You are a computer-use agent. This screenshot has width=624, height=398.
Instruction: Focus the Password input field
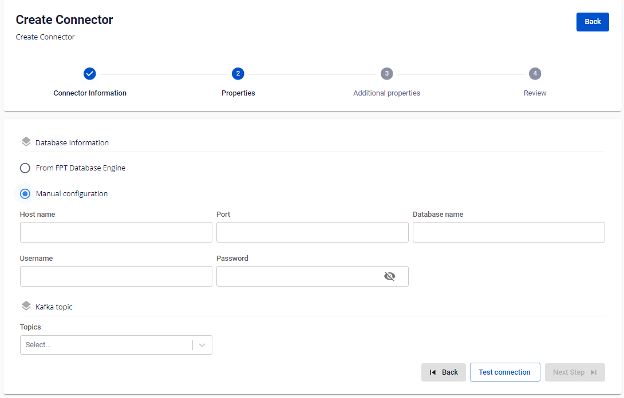click(x=312, y=276)
